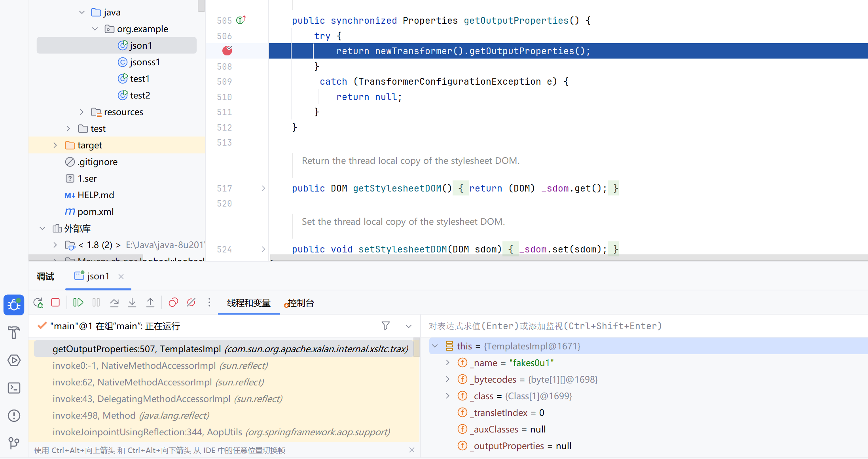This screenshot has width=868, height=459.
Task: Collapse the External Libraries node
Action: click(x=42, y=228)
